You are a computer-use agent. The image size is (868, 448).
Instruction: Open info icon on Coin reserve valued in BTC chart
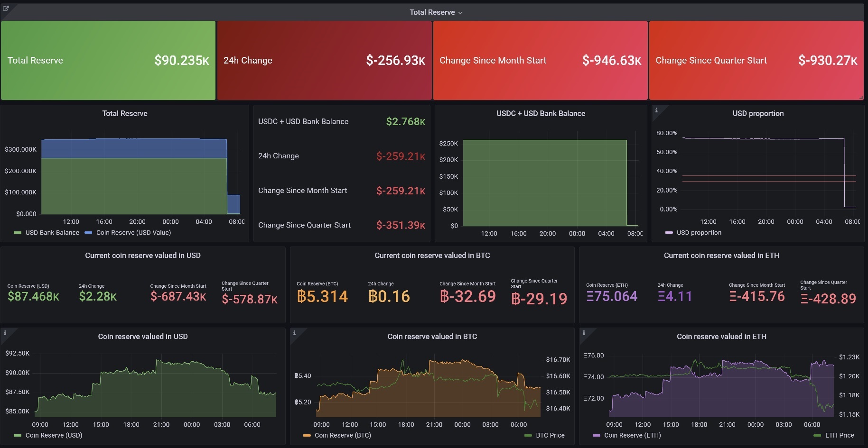[x=294, y=333]
